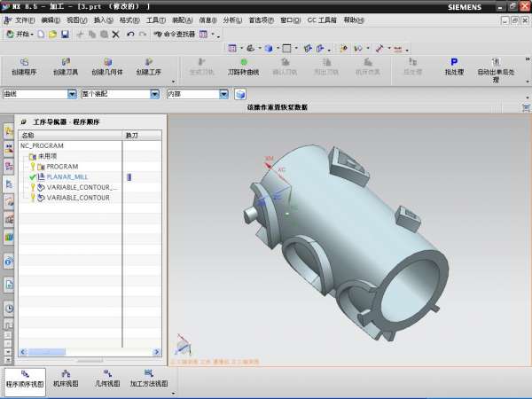Screen dimensions: 532x399
Task: Click the New file icon
Action: (x=41, y=35)
